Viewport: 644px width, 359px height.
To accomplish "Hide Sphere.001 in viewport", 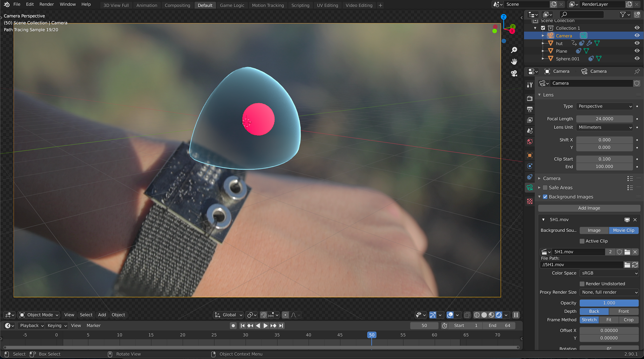I will pyautogui.click(x=637, y=58).
